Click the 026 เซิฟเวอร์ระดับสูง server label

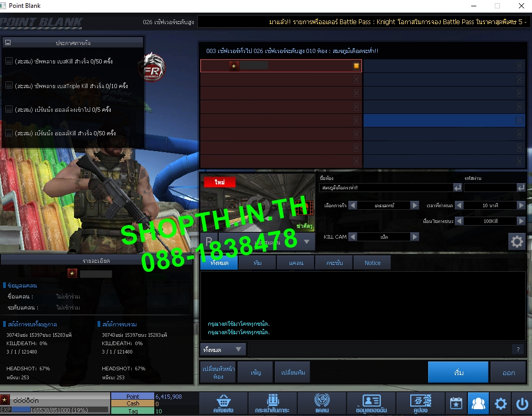coord(168,22)
